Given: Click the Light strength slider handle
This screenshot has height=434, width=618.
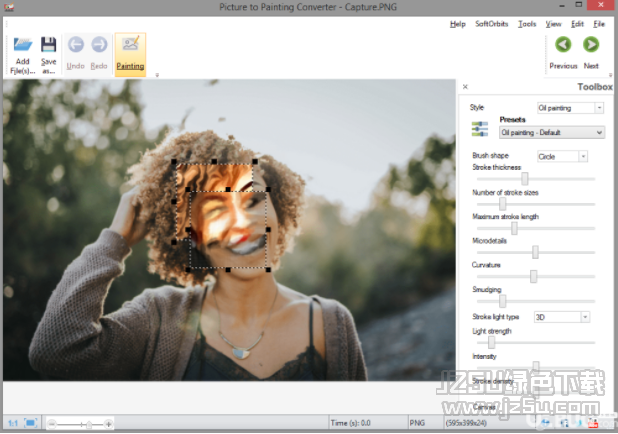Looking at the screenshot, I should click(x=491, y=343).
